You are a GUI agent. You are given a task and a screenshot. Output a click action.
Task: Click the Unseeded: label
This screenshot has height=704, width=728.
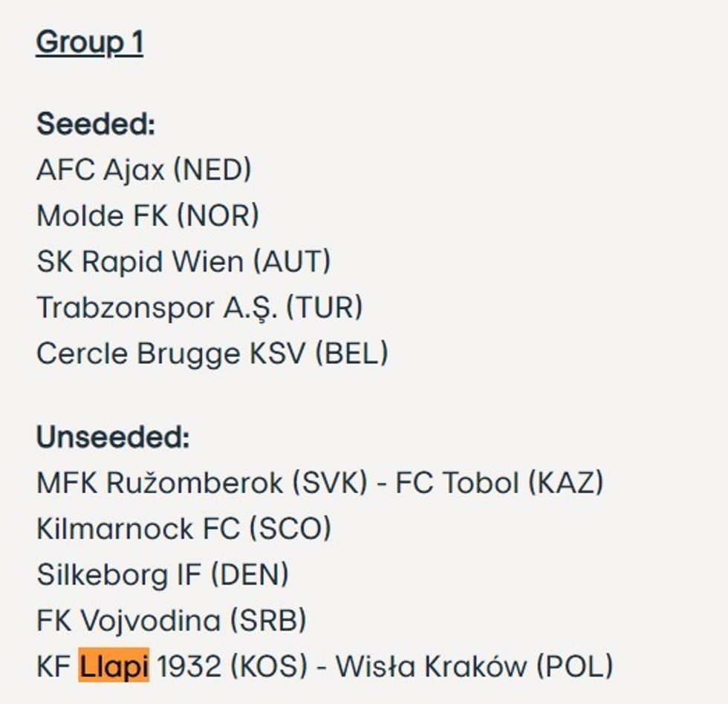click(x=113, y=437)
